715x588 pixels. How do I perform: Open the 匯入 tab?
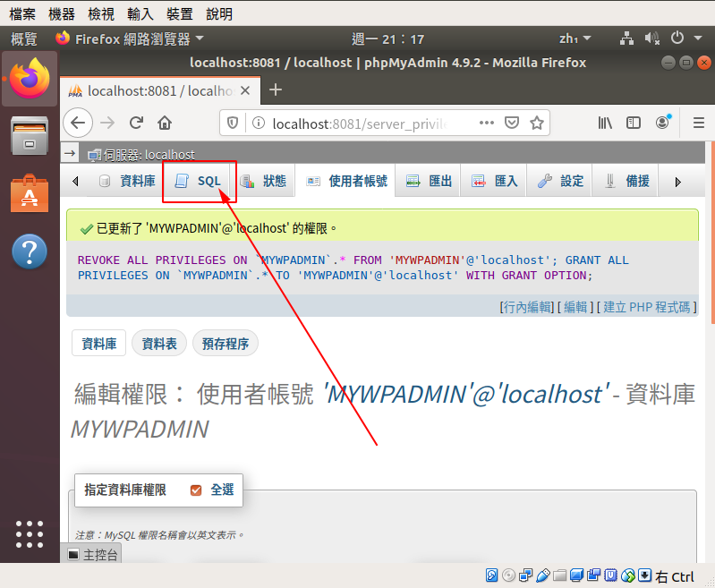point(494,181)
